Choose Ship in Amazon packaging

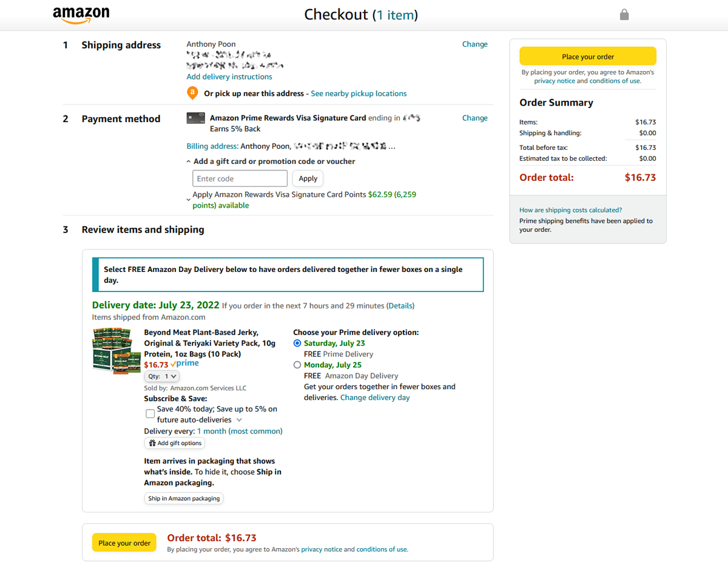click(x=184, y=498)
